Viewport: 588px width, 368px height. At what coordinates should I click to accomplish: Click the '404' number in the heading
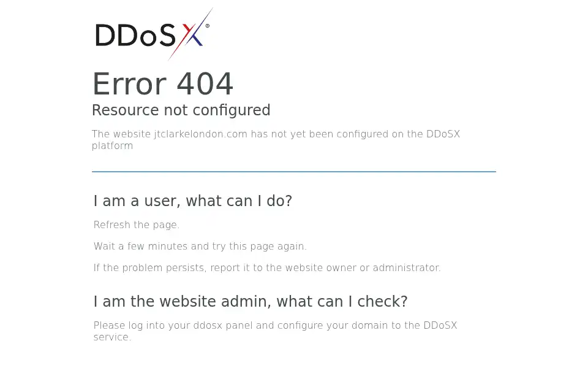205,84
